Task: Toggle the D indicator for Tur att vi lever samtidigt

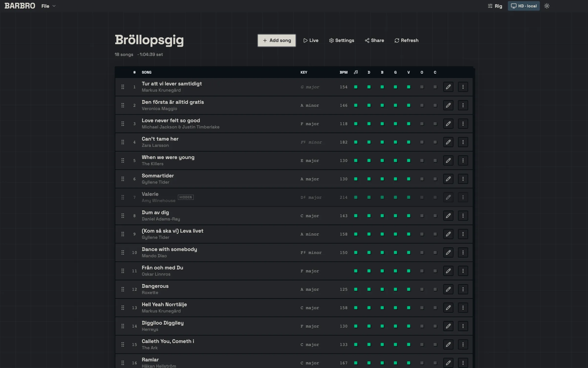Action: tap(369, 87)
